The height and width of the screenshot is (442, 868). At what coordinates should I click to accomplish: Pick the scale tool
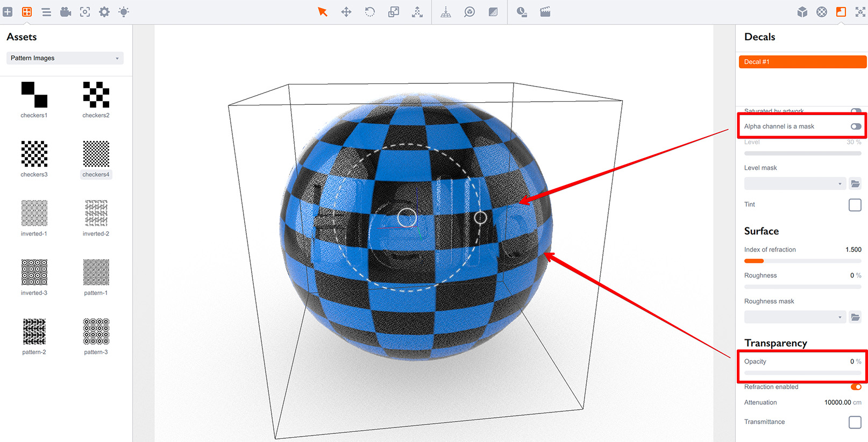click(394, 12)
